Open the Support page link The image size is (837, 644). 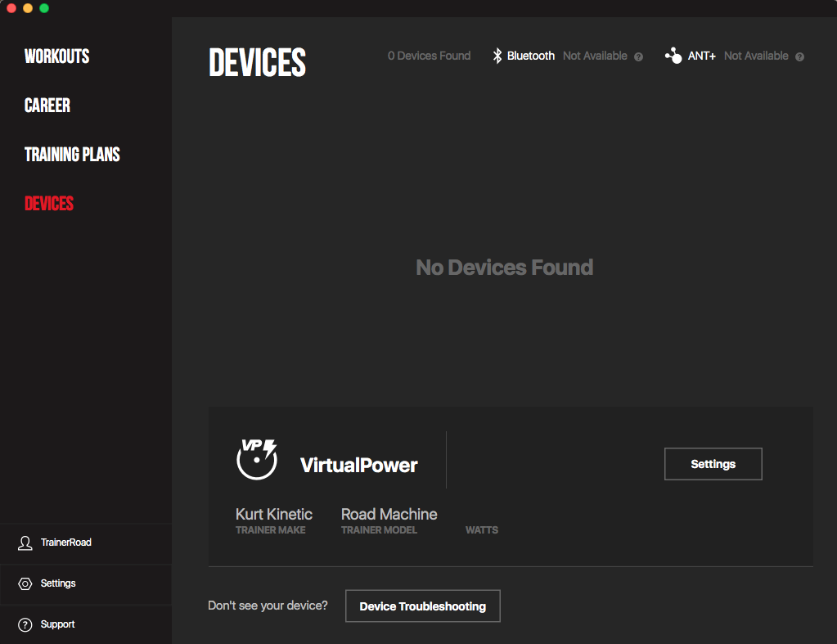point(86,624)
